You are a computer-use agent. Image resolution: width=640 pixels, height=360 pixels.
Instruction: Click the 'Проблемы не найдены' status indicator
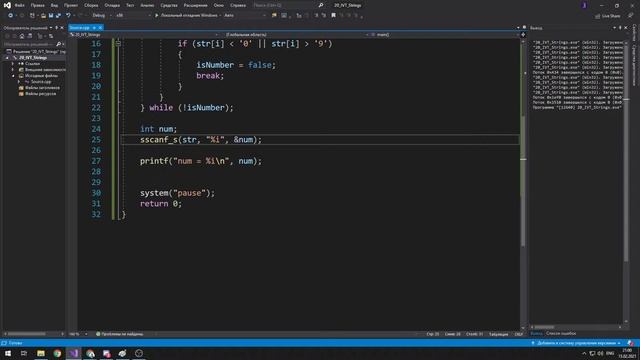(x=120, y=334)
